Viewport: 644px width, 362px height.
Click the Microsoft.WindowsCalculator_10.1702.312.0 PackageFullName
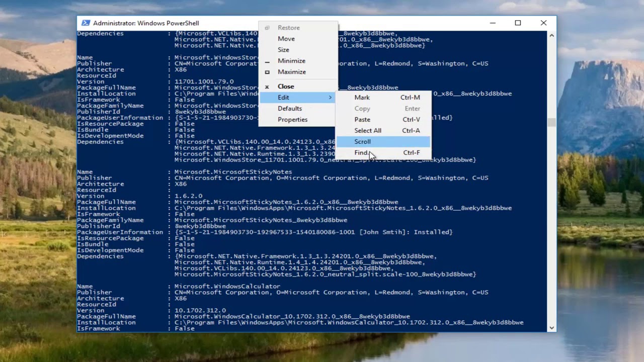pos(292,317)
